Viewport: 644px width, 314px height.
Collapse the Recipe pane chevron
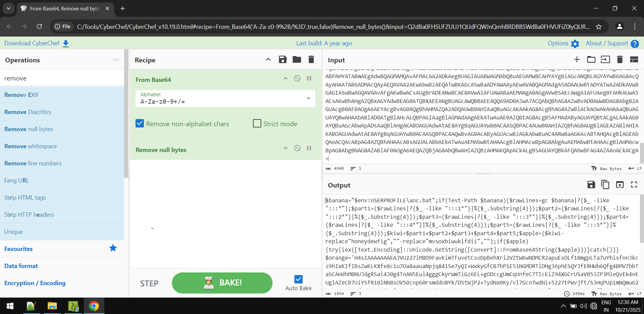coord(268,60)
